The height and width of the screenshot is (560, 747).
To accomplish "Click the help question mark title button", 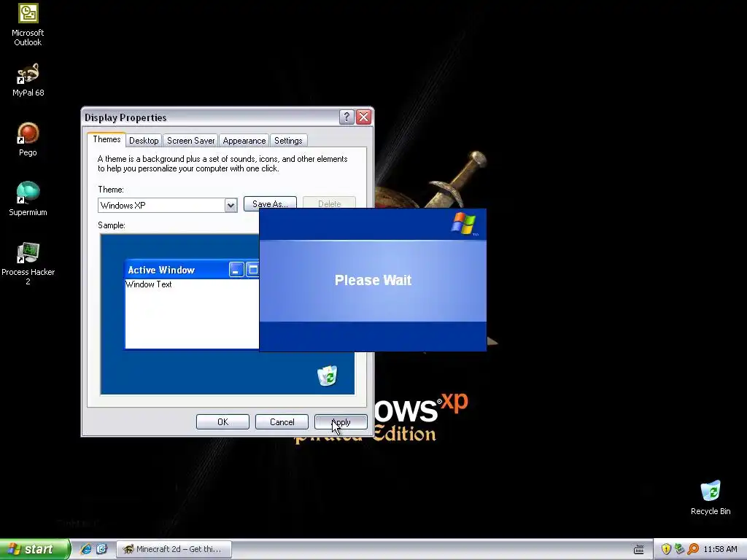I will point(347,117).
